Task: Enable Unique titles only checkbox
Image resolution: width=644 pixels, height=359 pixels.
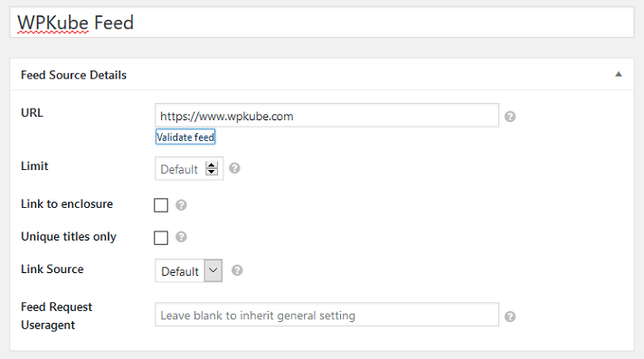Action: coord(161,238)
